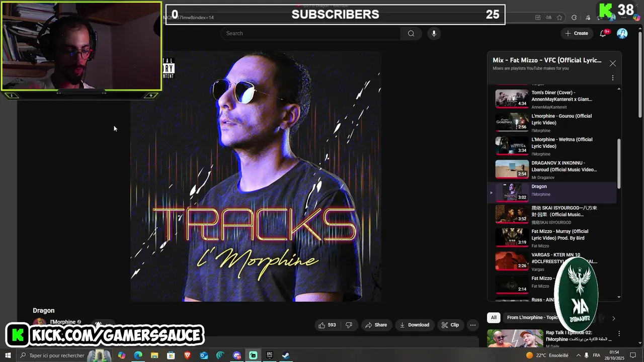Open browser extensions puzzle icon
The width and height of the screenshot is (644, 362).
574,18
